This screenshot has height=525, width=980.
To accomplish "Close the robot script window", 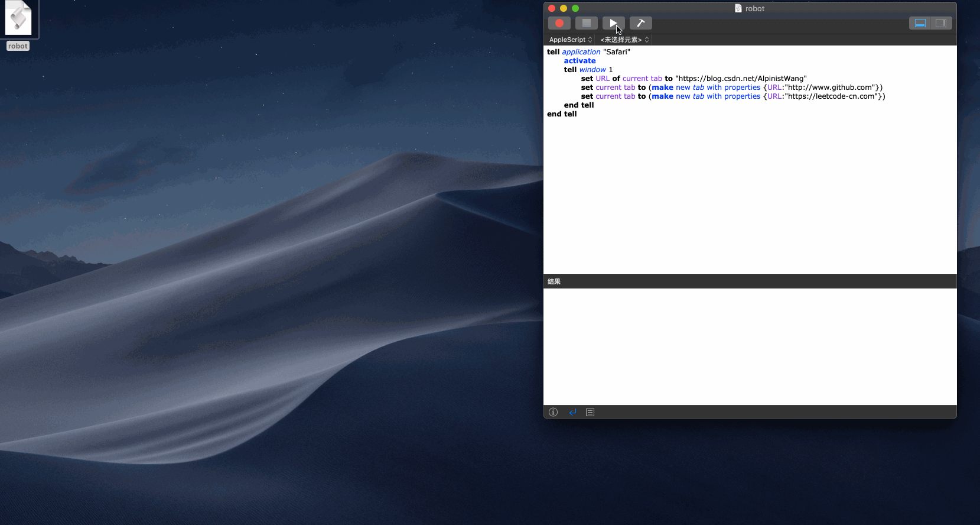I will coord(552,8).
